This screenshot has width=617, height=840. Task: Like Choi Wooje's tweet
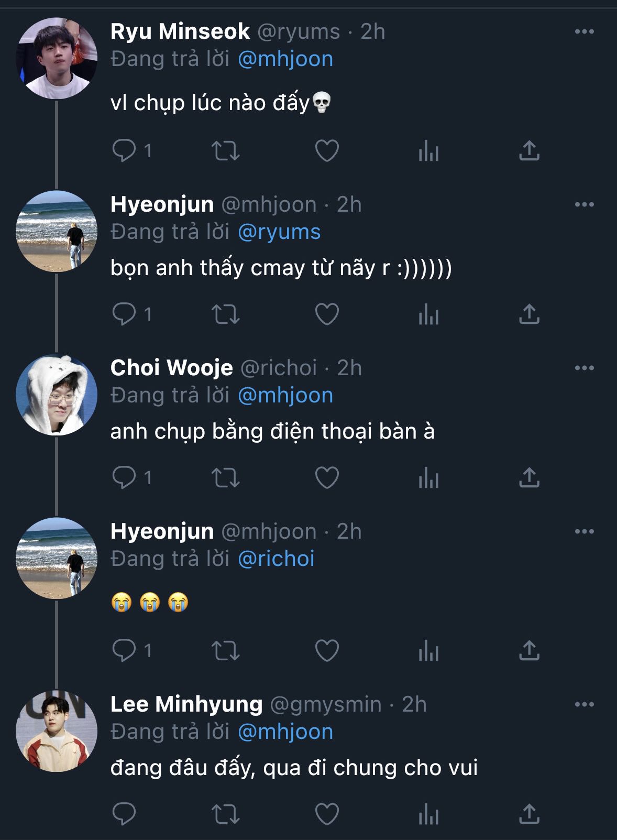327,478
